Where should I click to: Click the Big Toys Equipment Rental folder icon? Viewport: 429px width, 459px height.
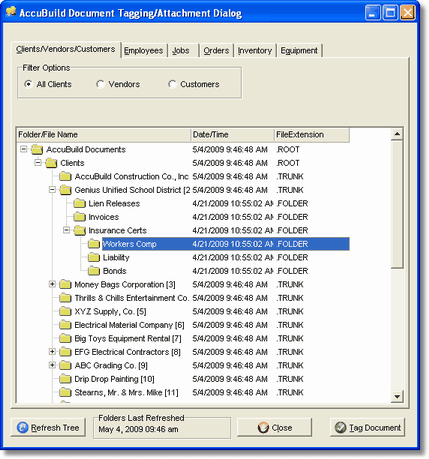pos(65,339)
